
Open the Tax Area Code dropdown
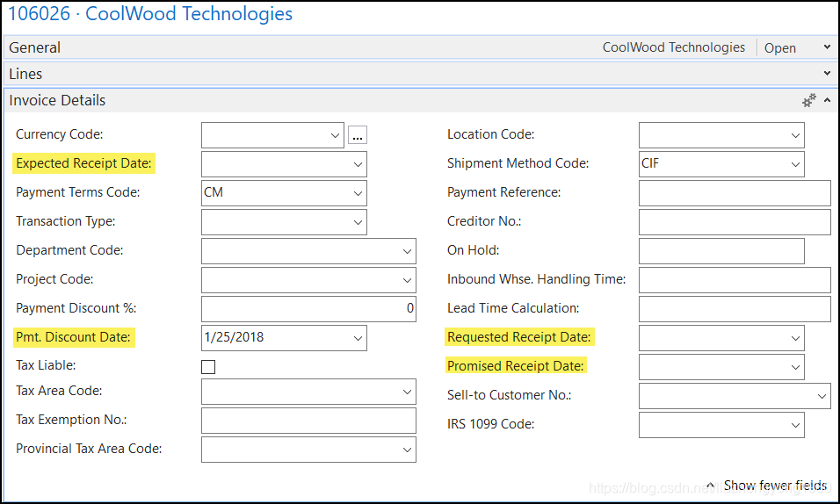coord(407,392)
